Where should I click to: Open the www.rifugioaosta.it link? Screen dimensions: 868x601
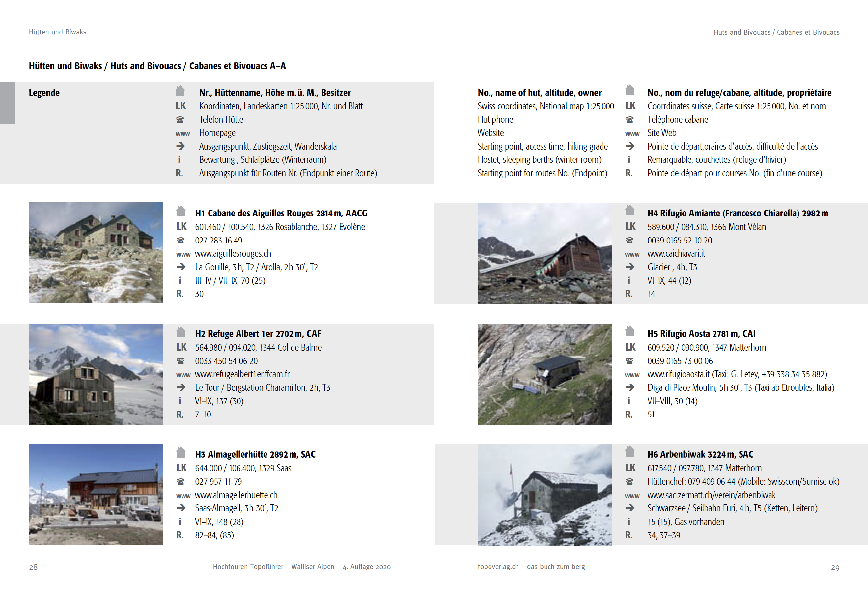[678, 374]
